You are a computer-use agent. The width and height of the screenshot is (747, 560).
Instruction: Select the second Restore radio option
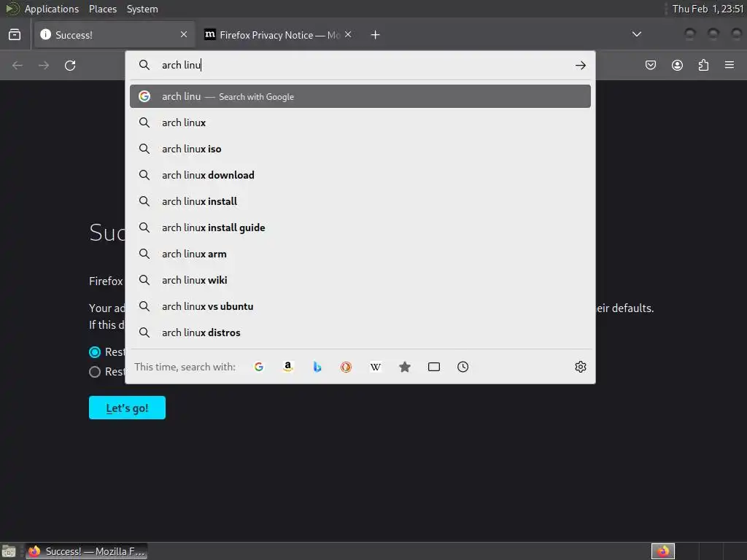pos(95,371)
